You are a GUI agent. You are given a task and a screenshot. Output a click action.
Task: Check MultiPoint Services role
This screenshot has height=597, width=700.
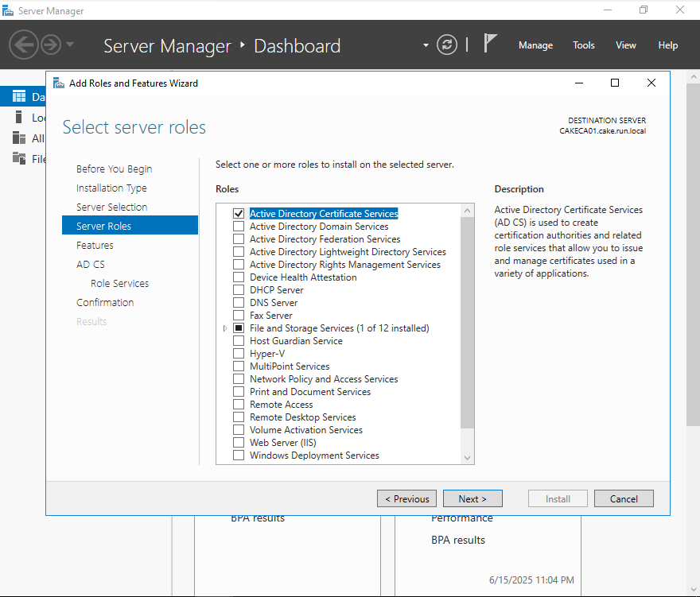[x=239, y=366]
